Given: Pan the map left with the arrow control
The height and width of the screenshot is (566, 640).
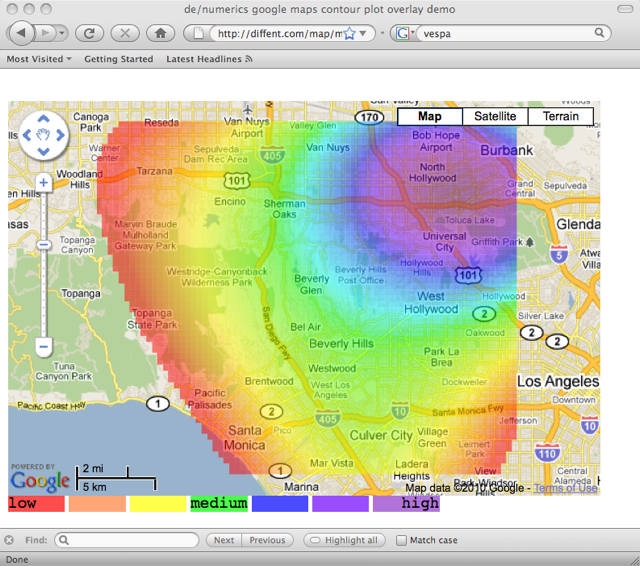Looking at the screenshot, I should (27, 134).
